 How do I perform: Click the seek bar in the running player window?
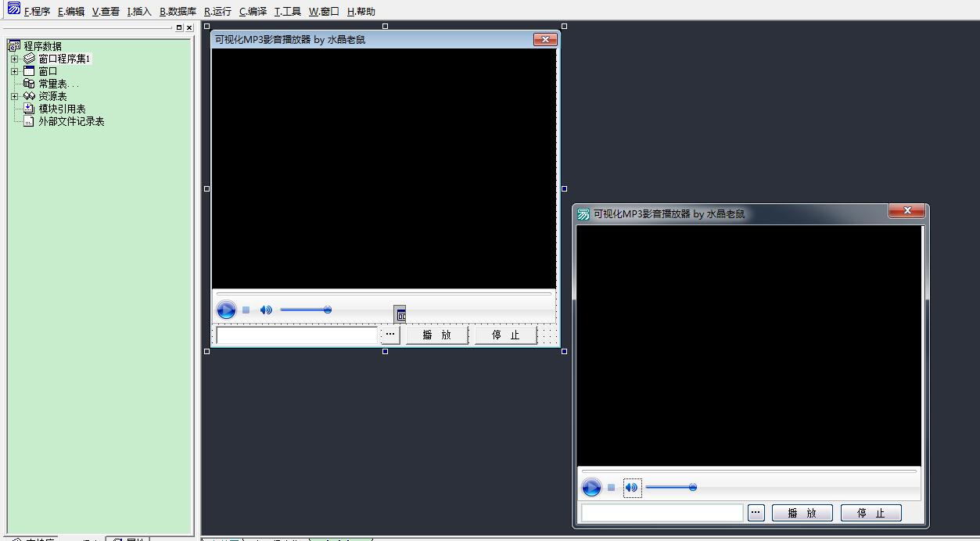[748, 471]
